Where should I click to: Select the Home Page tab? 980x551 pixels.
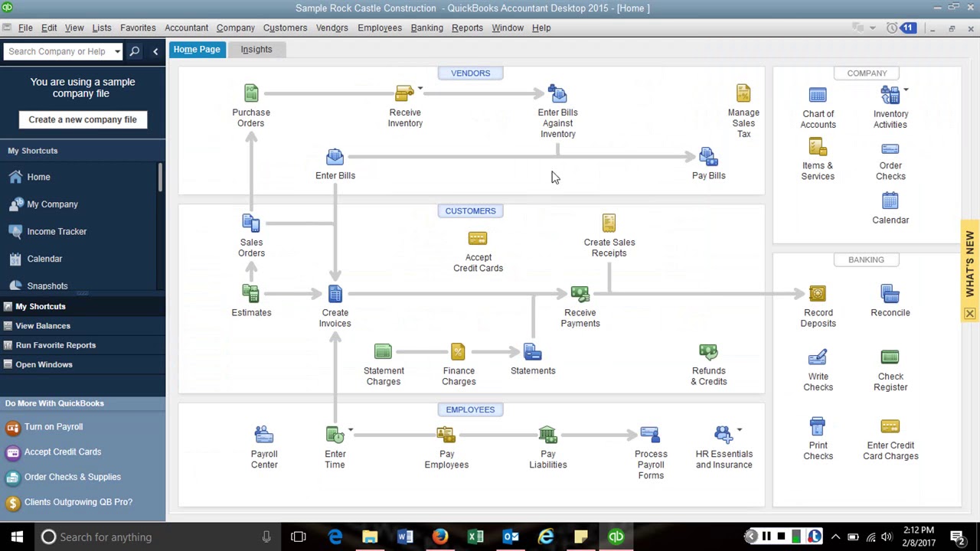click(x=197, y=49)
